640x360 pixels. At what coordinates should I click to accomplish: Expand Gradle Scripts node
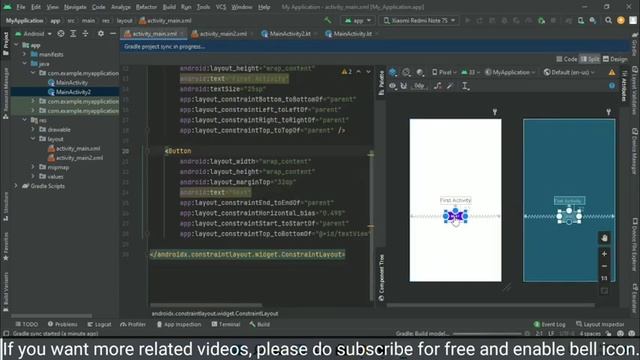click(x=16, y=186)
